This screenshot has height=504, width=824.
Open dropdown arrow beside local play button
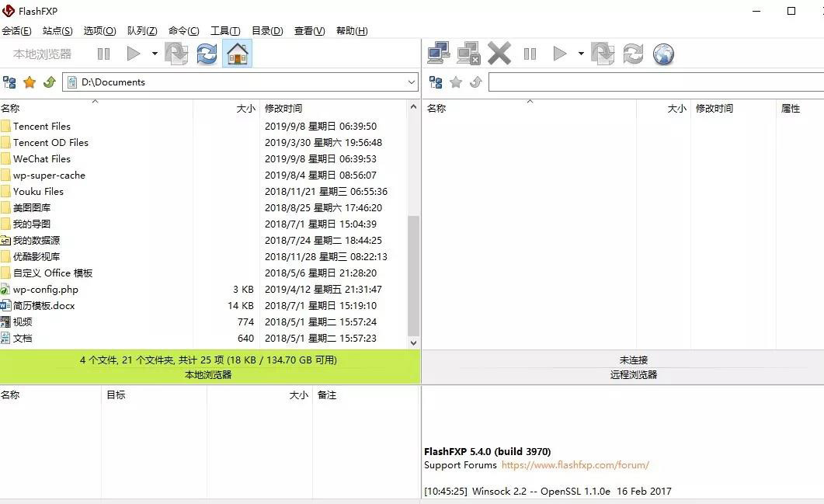[155, 54]
